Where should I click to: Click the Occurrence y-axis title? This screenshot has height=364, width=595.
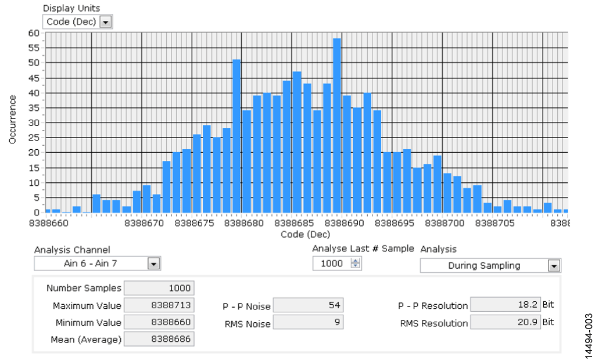13,120
